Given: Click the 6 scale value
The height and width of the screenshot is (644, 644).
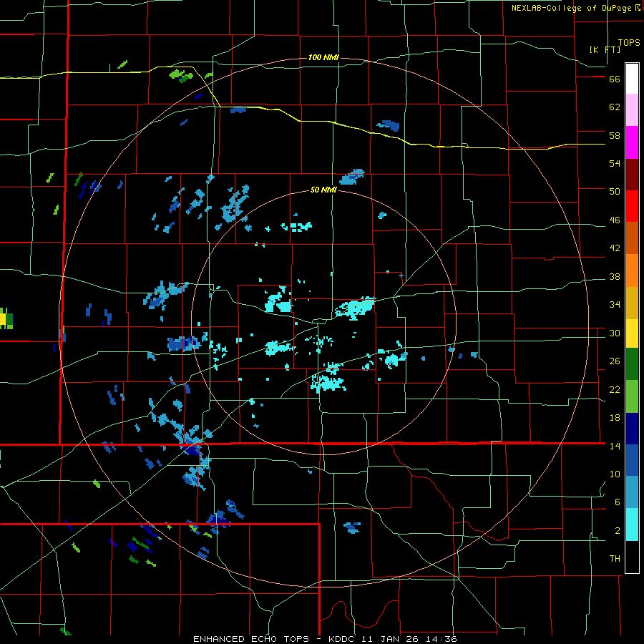Looking at the screenshot, I should click(618, 502).
